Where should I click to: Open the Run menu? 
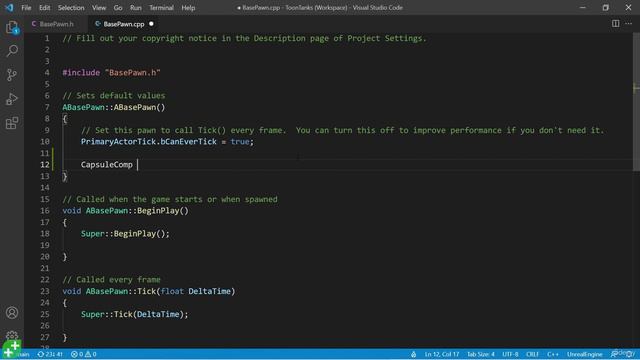136,8
